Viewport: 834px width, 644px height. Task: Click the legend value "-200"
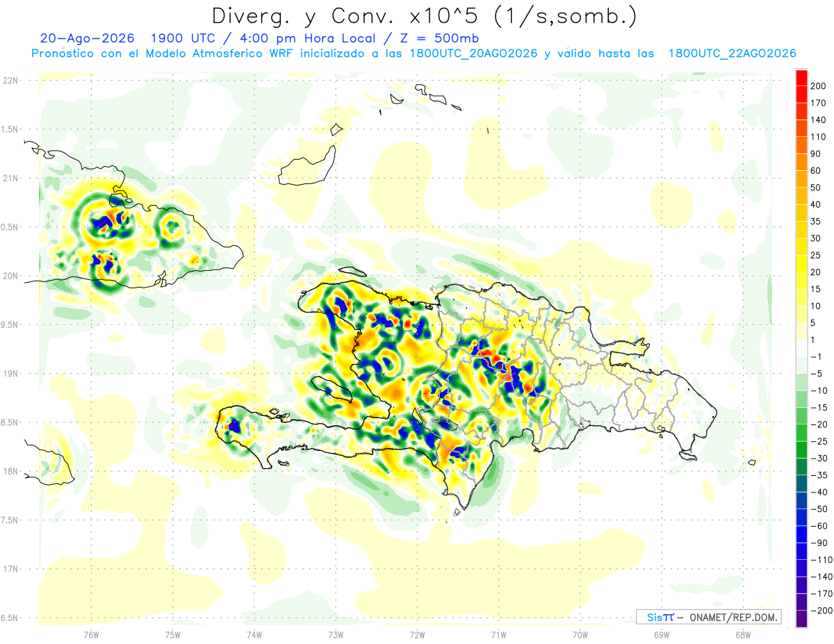pyautogui.click(x=820, y=610)
